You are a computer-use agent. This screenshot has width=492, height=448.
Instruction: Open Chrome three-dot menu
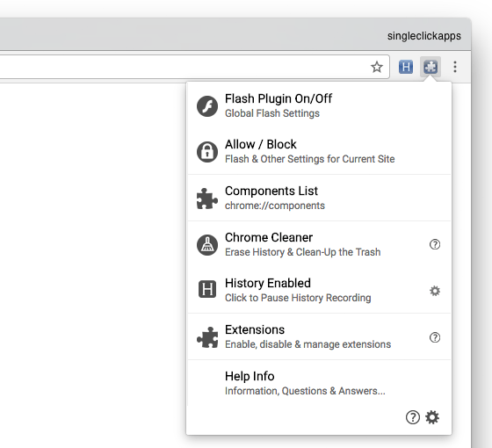[455, 67]
